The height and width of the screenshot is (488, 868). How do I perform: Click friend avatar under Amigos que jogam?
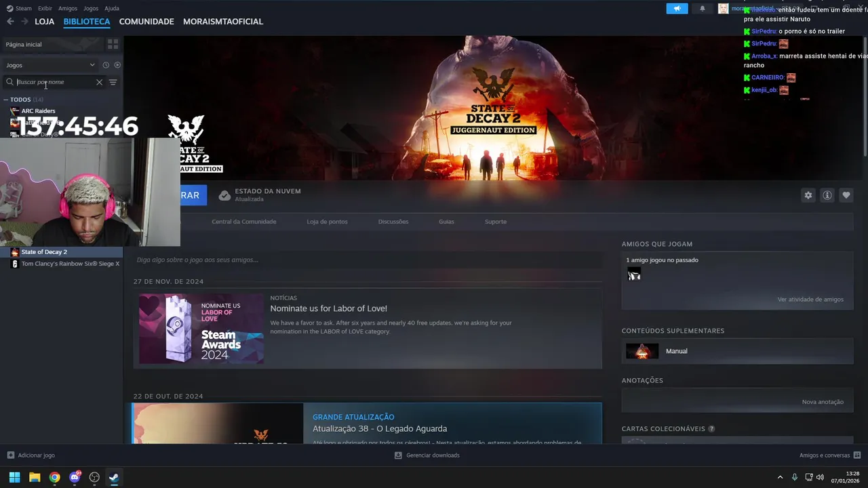pyautogui.click(x=634, y=274)
